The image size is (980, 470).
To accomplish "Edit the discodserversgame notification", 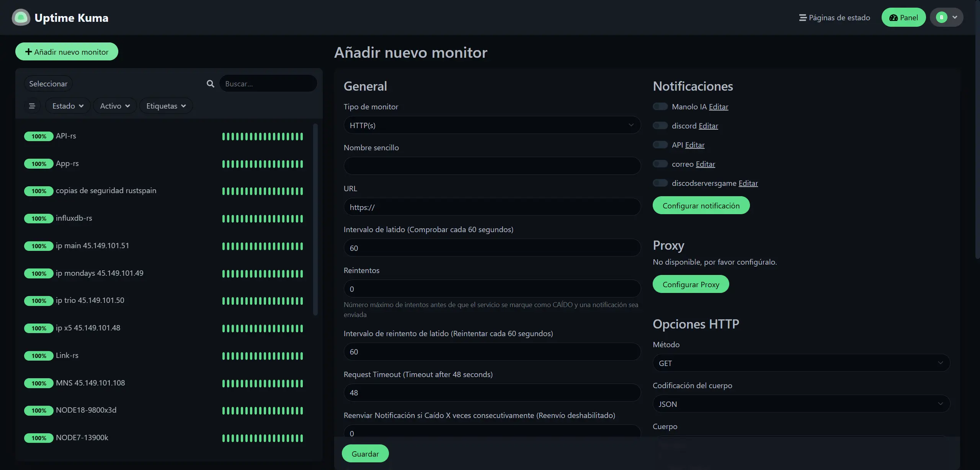I will (748, 183).
